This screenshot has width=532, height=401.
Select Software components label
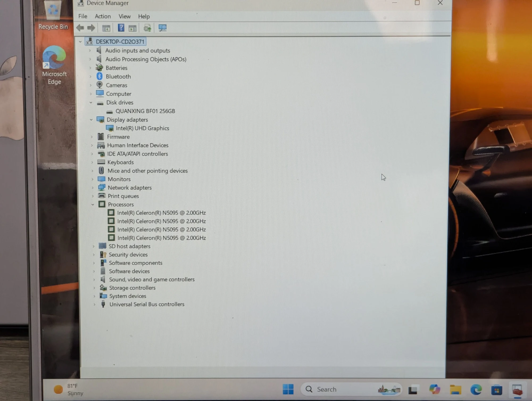136,263
